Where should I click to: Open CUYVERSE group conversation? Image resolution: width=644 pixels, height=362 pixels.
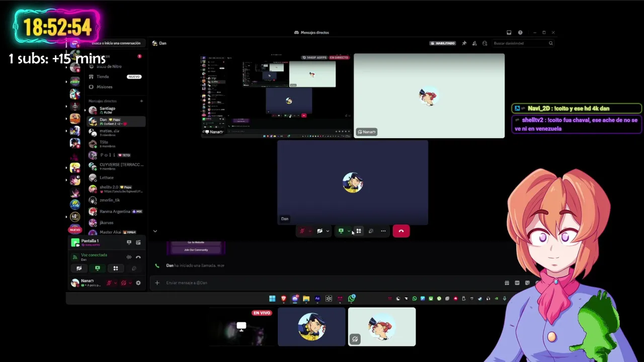(116, 166)
